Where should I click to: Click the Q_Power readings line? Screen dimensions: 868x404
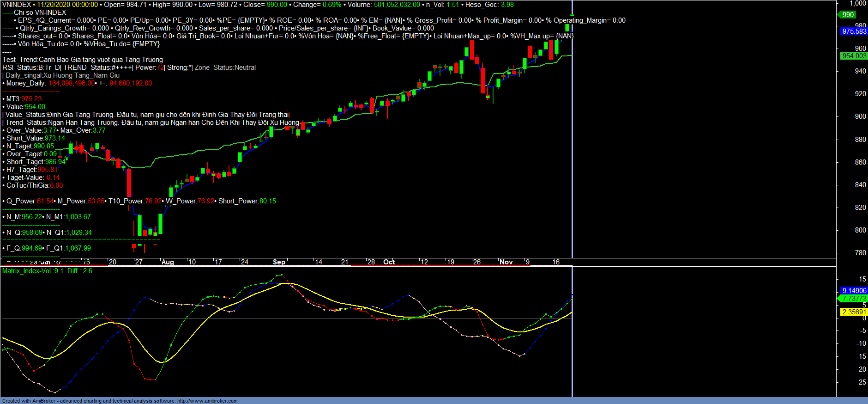pyautogui.click(x=139, y=201)
